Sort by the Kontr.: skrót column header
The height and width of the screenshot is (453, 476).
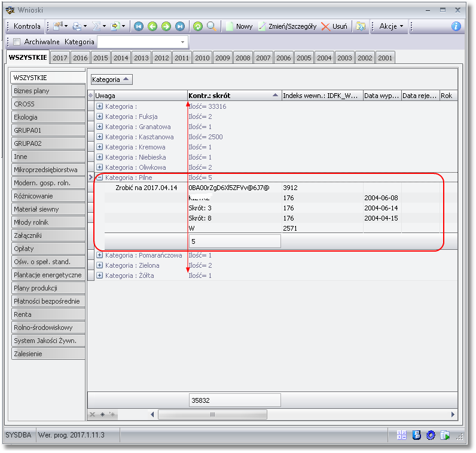(234, 96)
